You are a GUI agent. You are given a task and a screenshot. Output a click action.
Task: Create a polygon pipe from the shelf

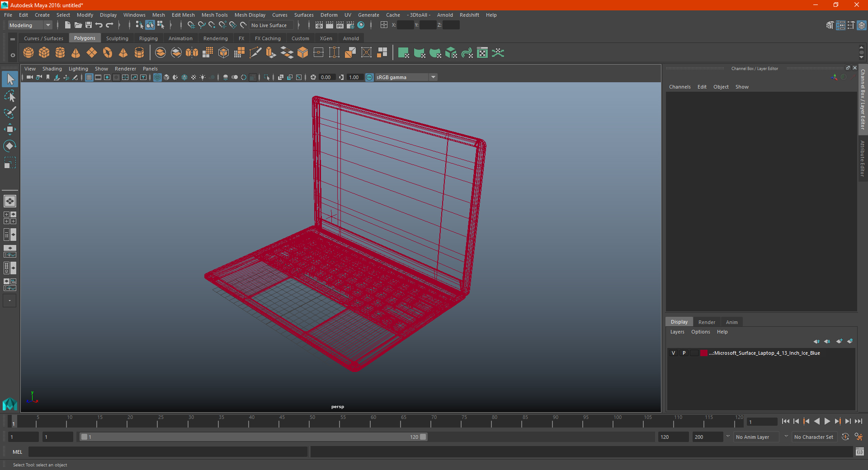point(139,53)
